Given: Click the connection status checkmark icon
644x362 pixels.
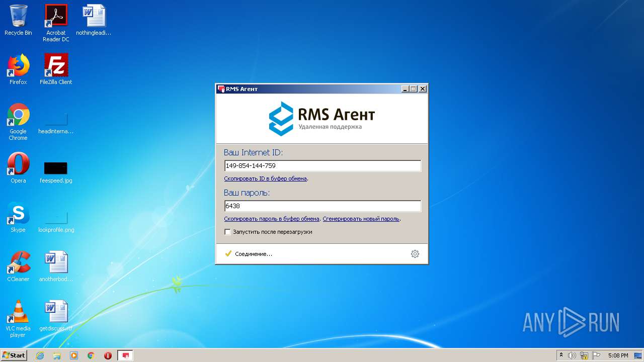Looking at the screenshot, I should pyautogui.click(x=228, y=254).
